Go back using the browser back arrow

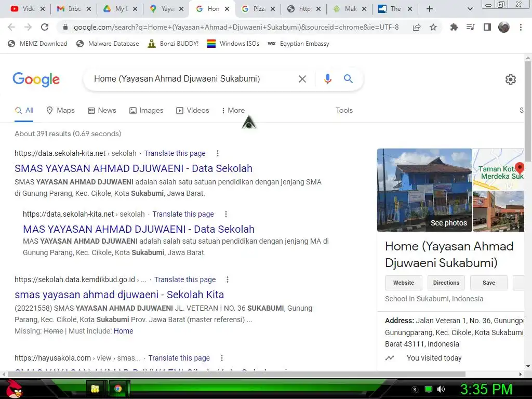pyautogui.click(x=11, y=27)
